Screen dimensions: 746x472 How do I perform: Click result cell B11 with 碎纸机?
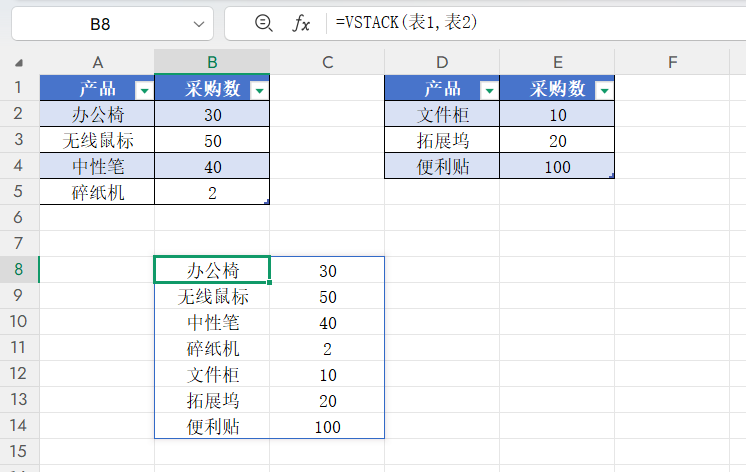(212, 348)
